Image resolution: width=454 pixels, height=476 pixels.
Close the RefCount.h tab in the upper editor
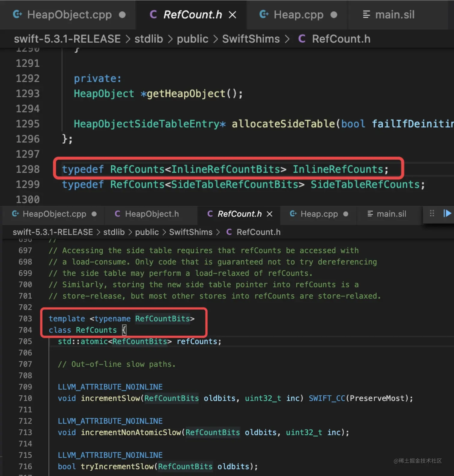coord(233,15)
